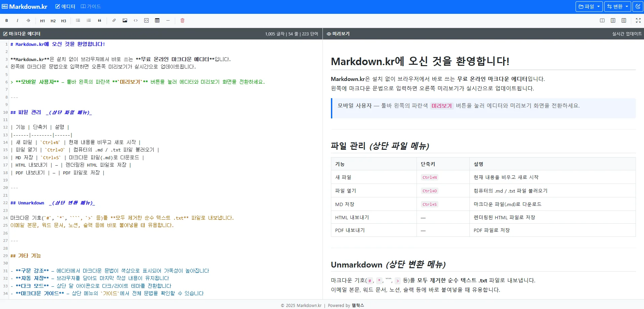Insert an image via the toolbar icon
Image resolution: width=644 pixels, height=309 pixels.
125,21
